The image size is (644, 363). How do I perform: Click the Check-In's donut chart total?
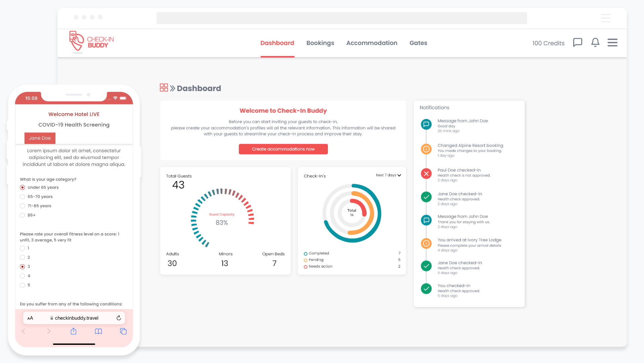352,213
